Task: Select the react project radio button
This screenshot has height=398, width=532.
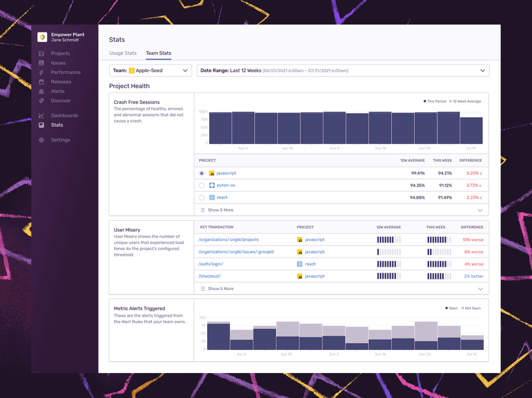Action: point(202,197)
